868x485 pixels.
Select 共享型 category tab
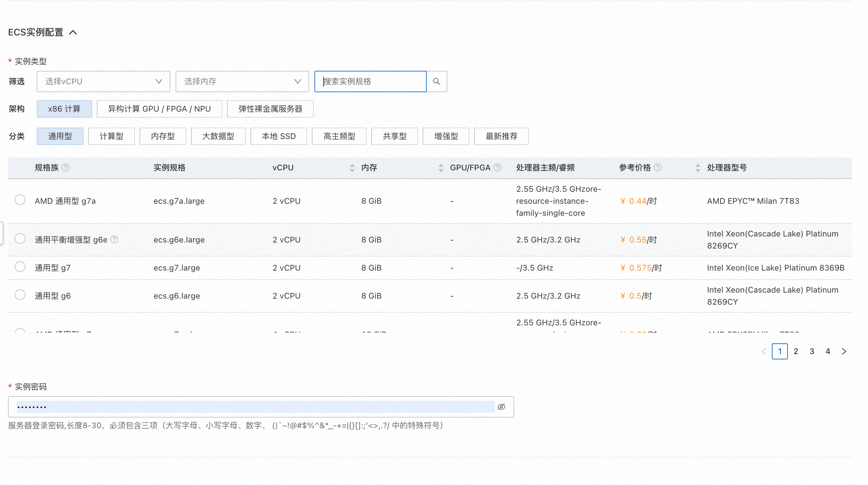[395, 136]
